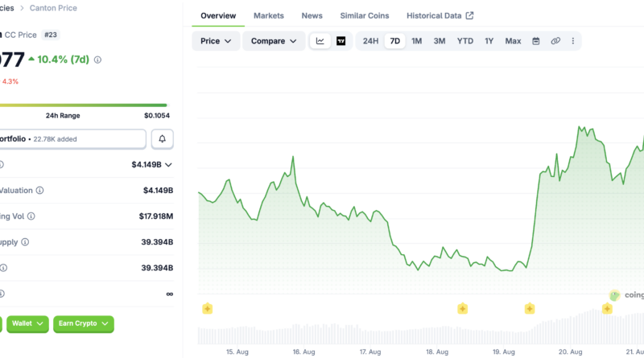Click the news marker near 19. Aug

(x=530, y=309)
